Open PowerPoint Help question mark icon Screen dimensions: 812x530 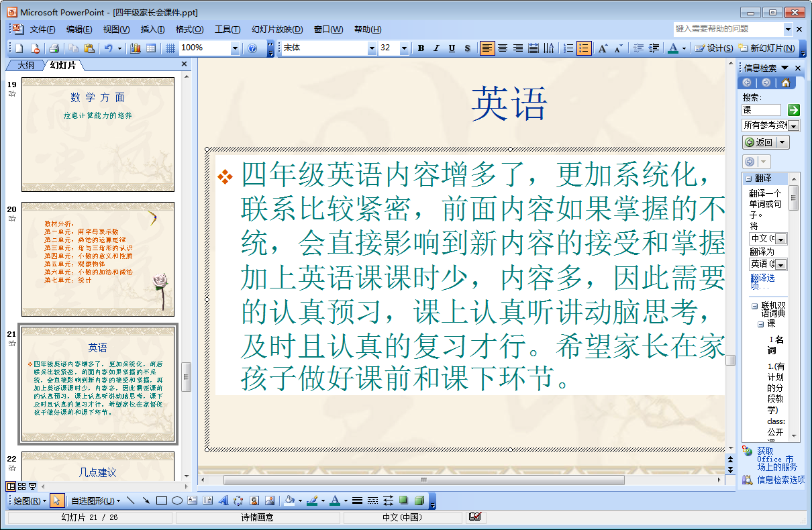pos(252,48)
